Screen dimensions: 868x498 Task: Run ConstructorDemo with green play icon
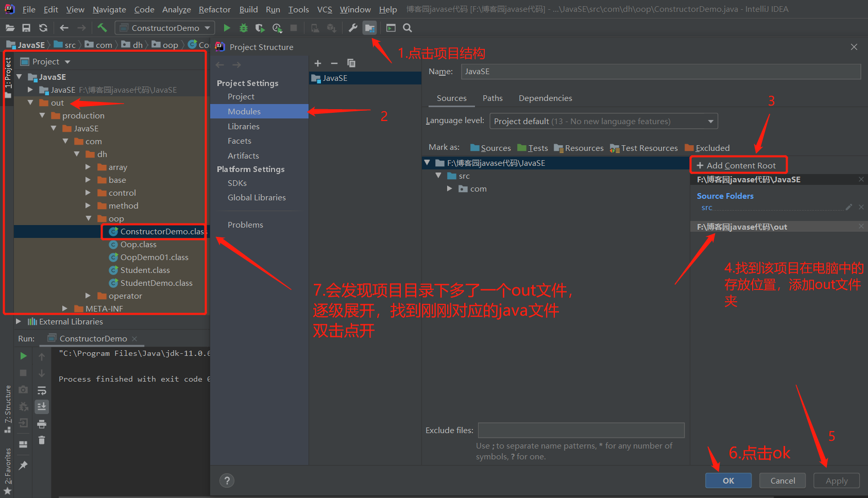click(227, 28)
